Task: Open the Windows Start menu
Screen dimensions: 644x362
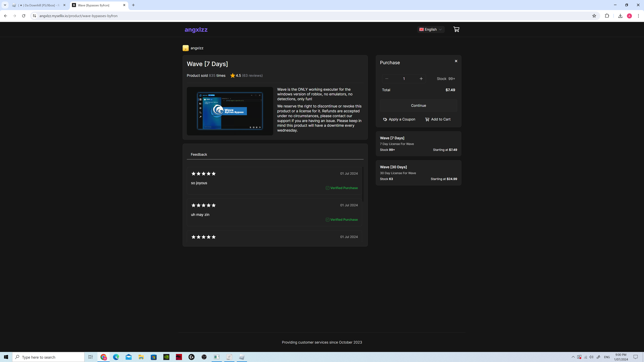Action: click(6, 357)
